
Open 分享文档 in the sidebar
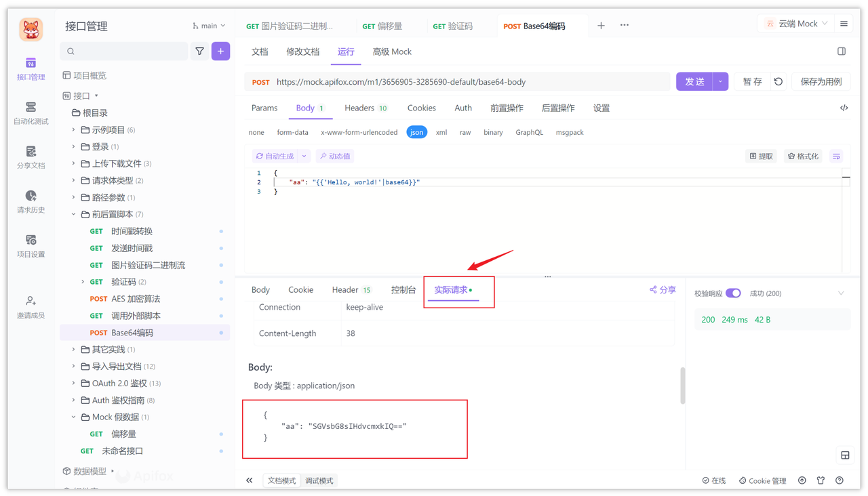(31, 158)
